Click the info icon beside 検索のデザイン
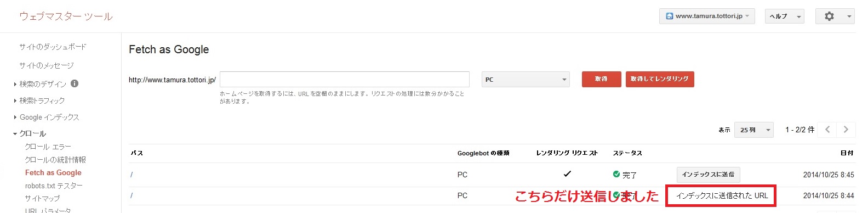This screenshot has width=868, height=213. tap(75, 83)
